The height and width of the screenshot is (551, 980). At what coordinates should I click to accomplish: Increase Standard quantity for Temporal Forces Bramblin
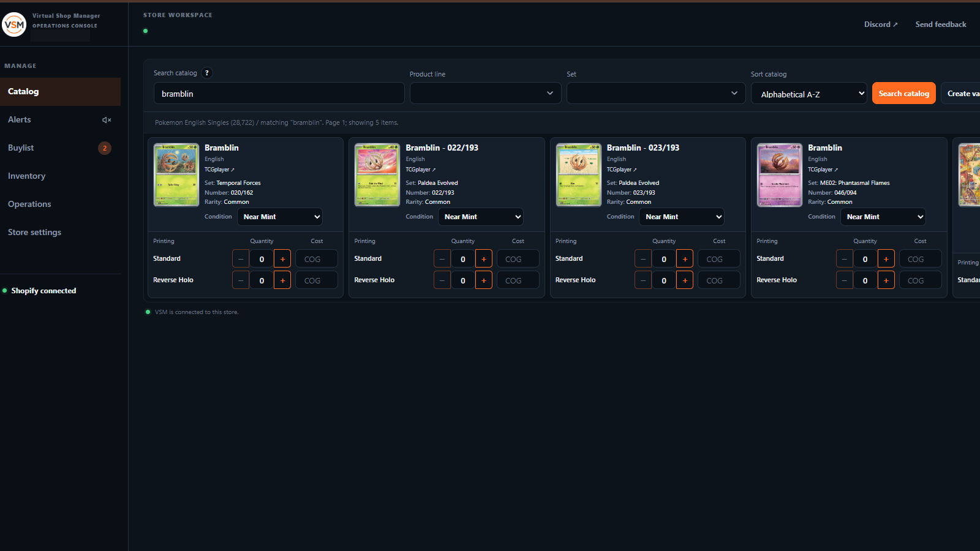click(x=282, y=259)
